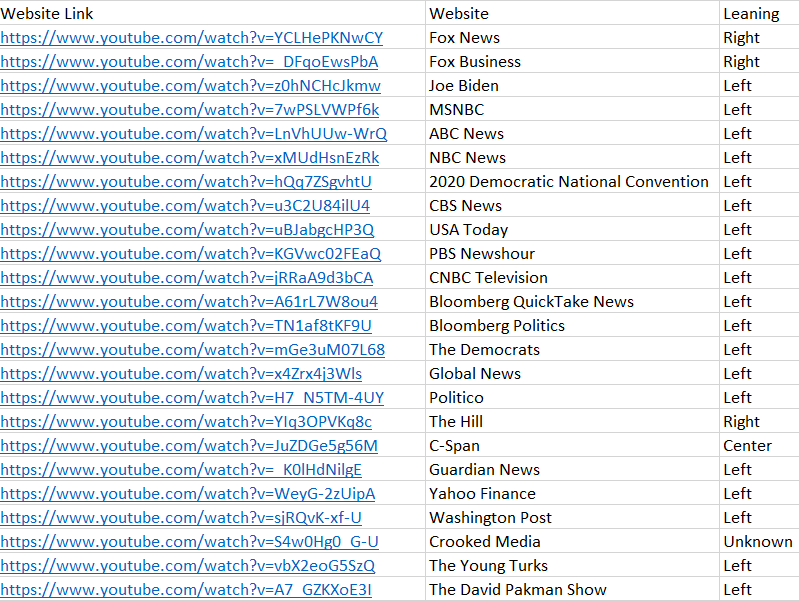Select the 'CBS News' cell
The height and width of the screenshot is (601, 800).
572,205
